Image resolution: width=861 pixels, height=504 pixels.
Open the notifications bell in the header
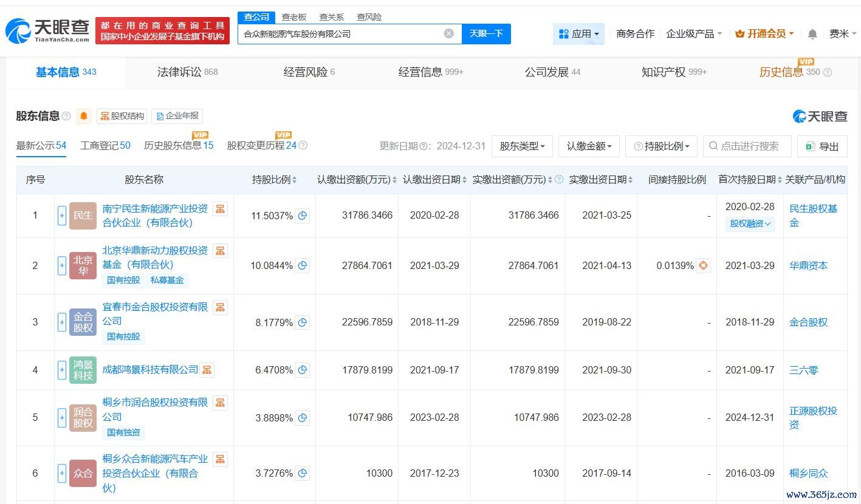point(812,34)
